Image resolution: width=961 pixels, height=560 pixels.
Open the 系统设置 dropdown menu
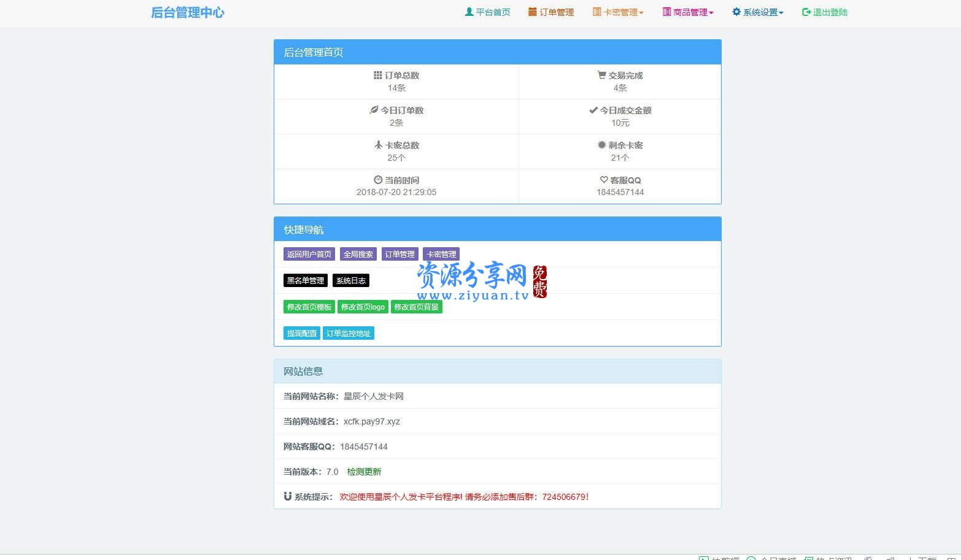(x=758, y=12)
